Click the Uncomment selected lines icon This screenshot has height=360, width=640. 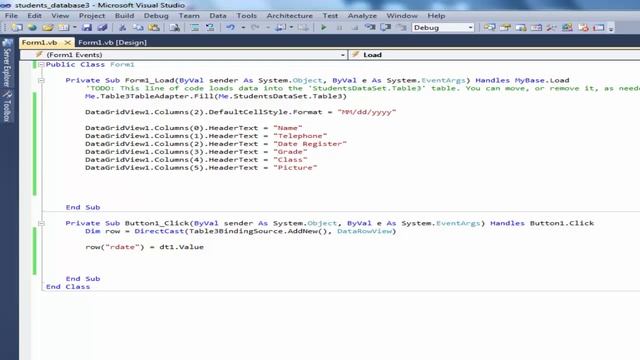tap(210, 27)
